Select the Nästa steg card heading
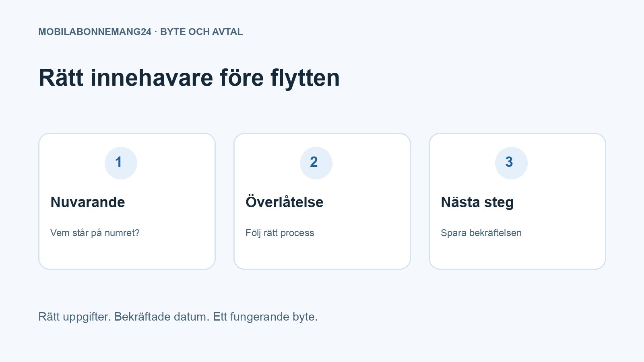Image resolution: width=644 pixels, height=362 pixels. pyautogui.click(x=477, y=202)
